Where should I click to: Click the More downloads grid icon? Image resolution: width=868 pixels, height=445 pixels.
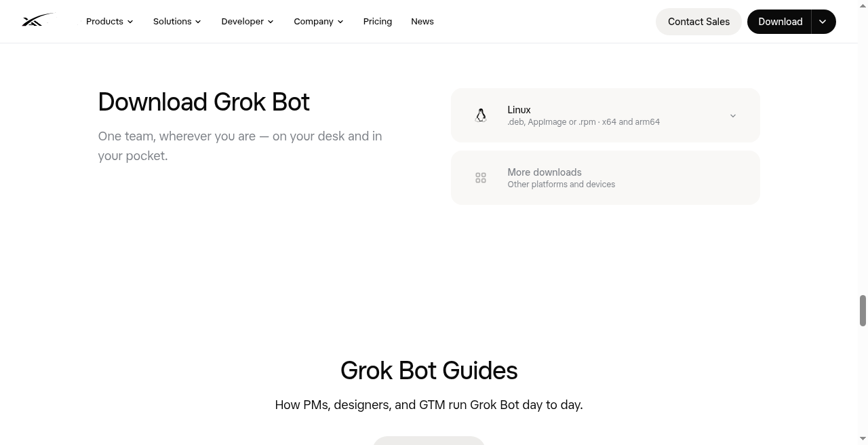[x=481, y=178]
